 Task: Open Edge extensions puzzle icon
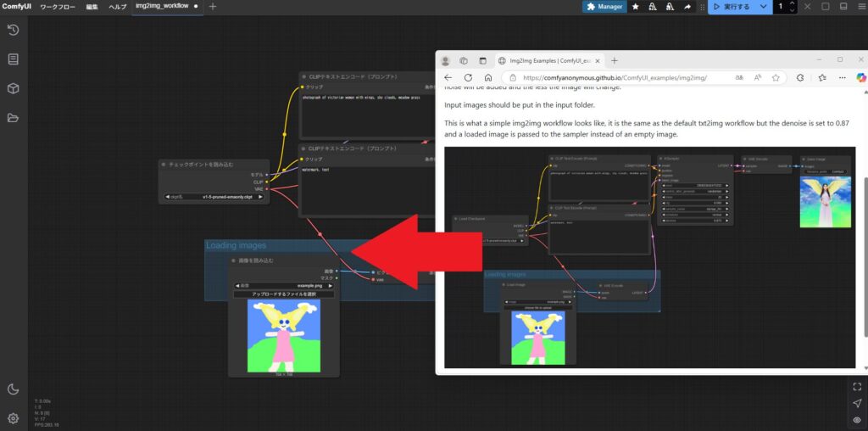click(800, 78)
